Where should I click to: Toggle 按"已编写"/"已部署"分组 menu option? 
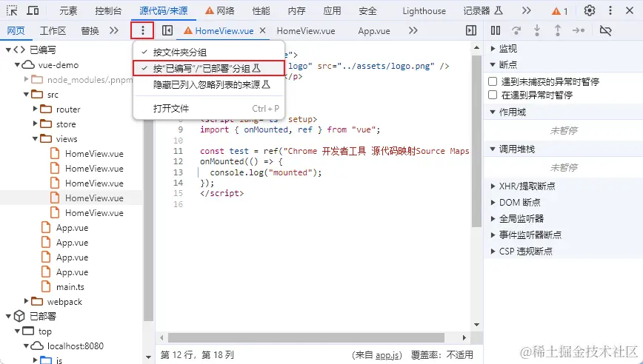(209, 68)
